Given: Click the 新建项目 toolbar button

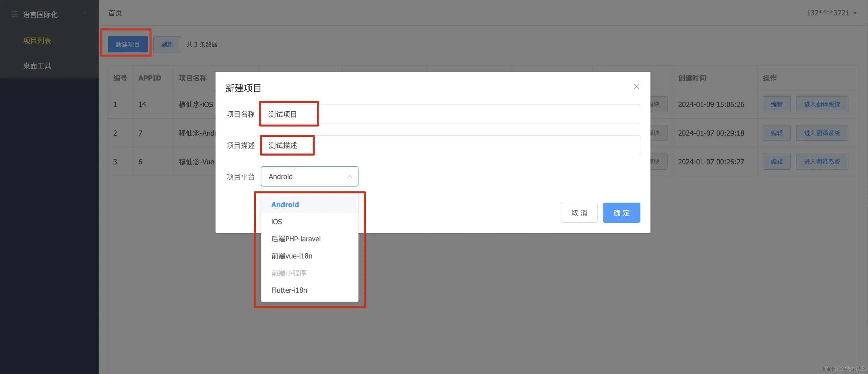Looking at the screenshot, I should point(127,44).
